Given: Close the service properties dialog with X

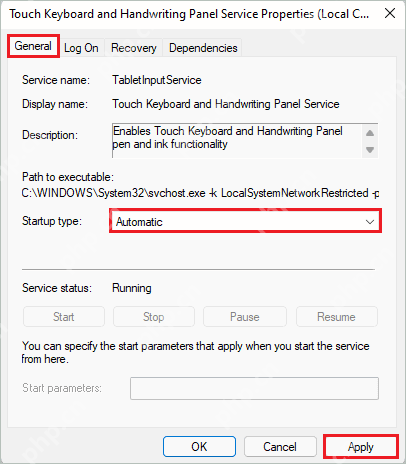Looking at the screenshot, I should pyautogui.click(x=390, y=14).
